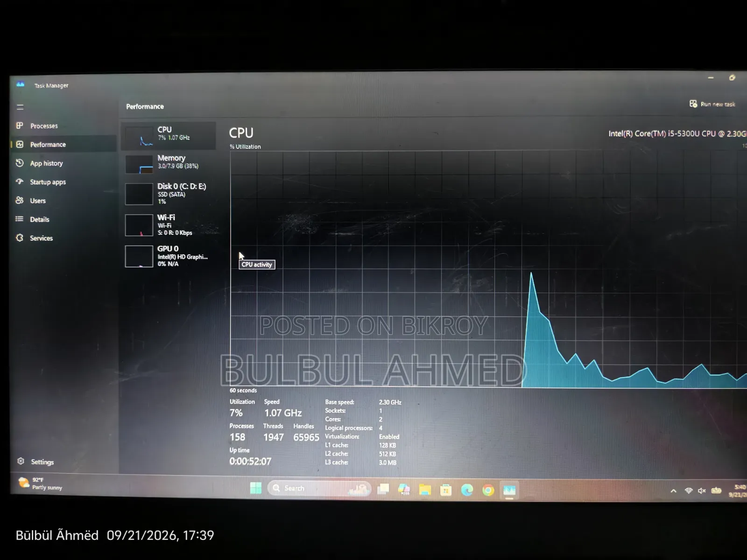The height and width of the screenshot is (560, 747).
Task: Click the Settings gear icon
Action: 21,461
